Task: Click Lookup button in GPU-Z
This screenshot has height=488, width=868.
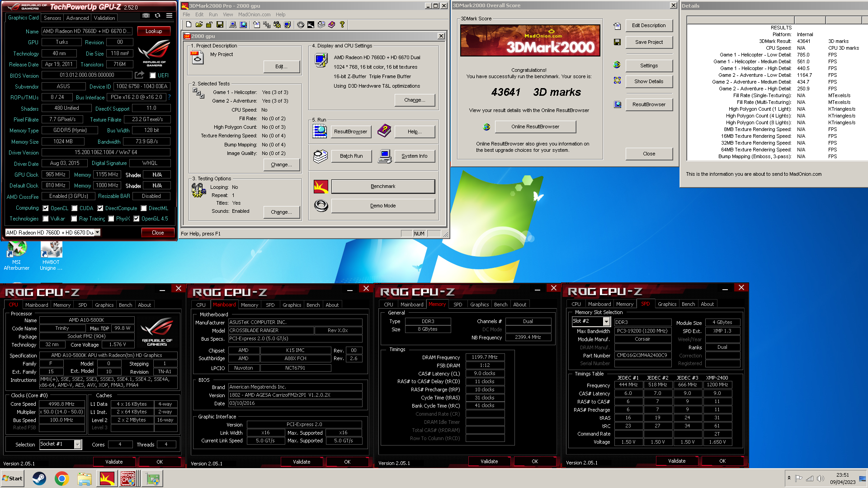Action: tap(154, 31)
